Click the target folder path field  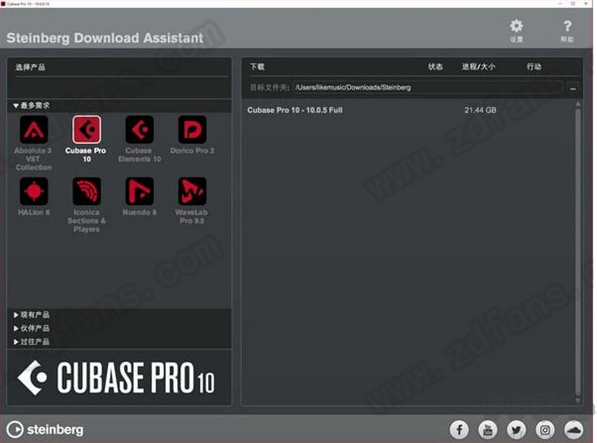tap(427, 88)
